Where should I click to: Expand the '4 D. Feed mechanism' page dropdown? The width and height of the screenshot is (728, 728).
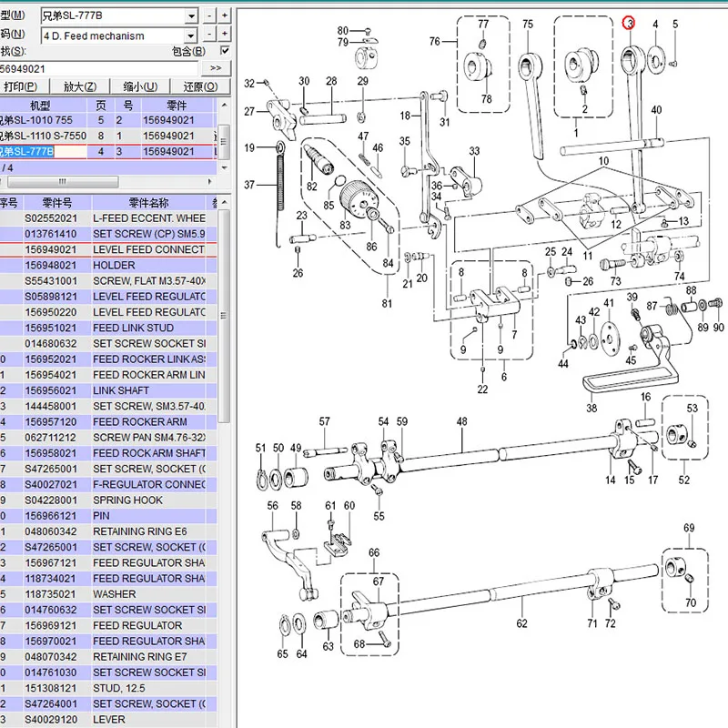pyautogui.click(x=190, y=36)
